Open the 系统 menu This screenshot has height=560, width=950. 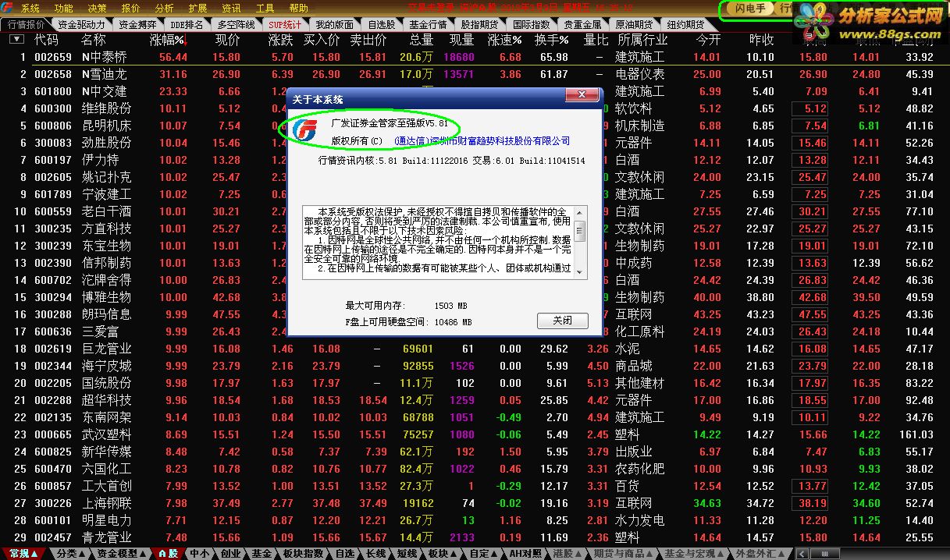tap(30, 9)
